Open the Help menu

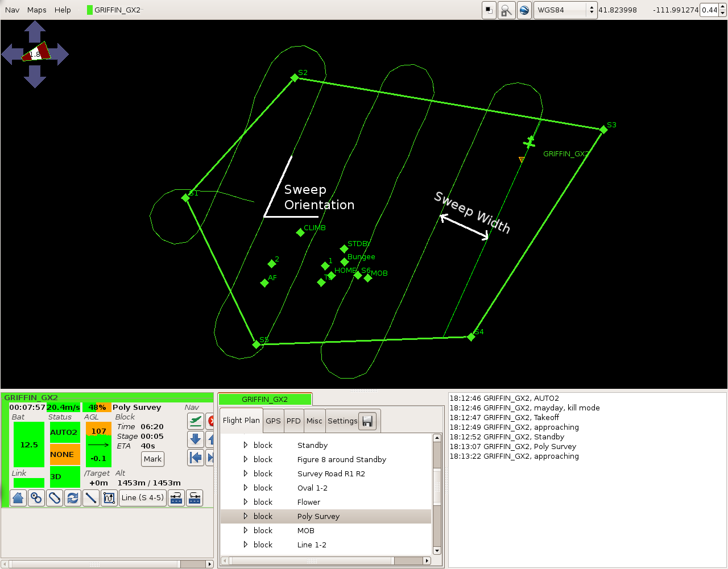click(63, 10)
